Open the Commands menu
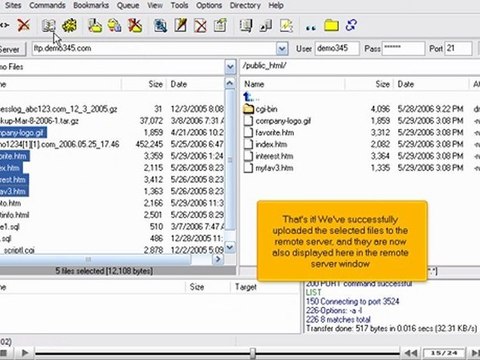480x360 pixels. 47,5
